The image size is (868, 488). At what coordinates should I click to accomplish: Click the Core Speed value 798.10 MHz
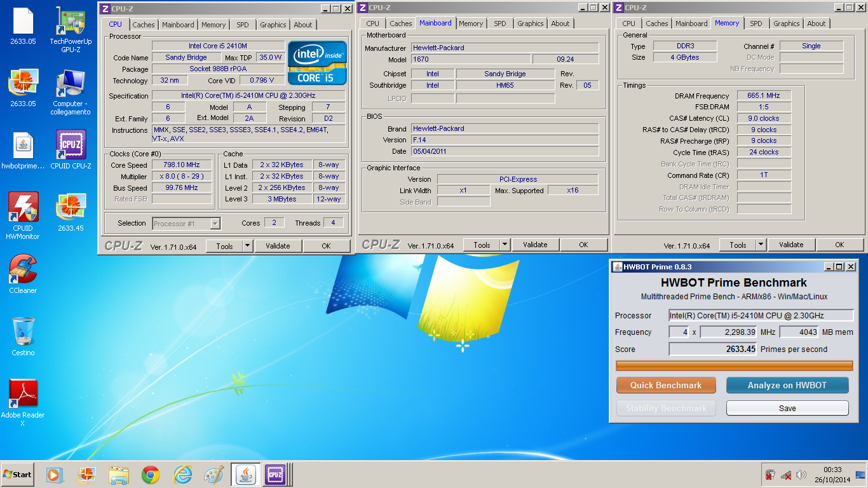(x=182, y=165)
